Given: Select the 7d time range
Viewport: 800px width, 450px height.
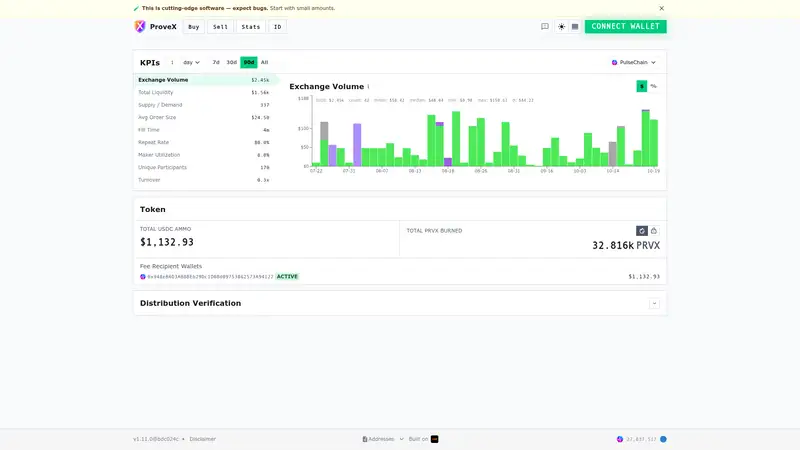Looking at the screenshot, I should (x=216, y=62).
